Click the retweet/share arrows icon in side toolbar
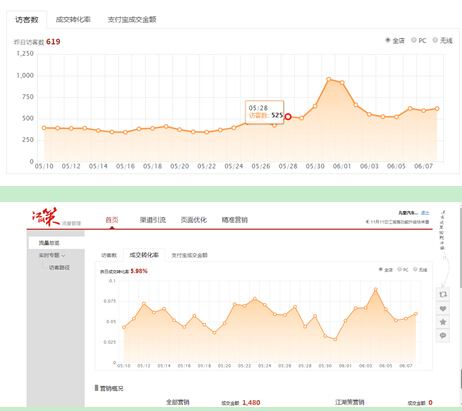462x411 pixels. [443, 294]
